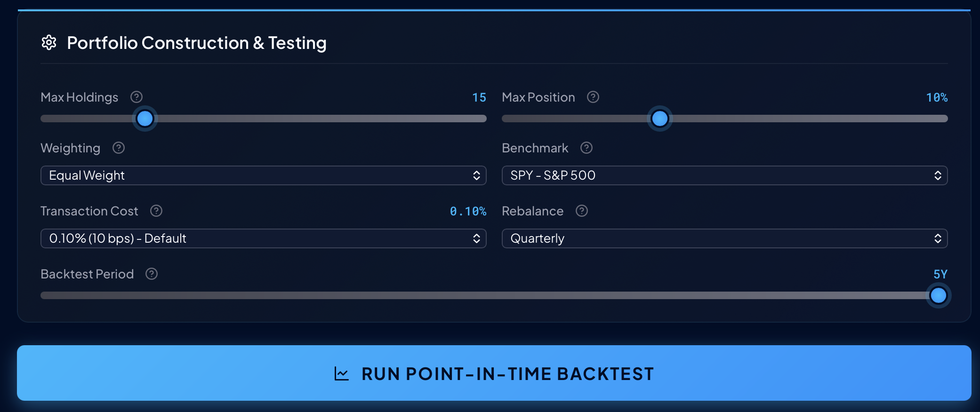Click the Max Holdings help icon
This screenshot has height=412, width=980.
pos(137,97)
